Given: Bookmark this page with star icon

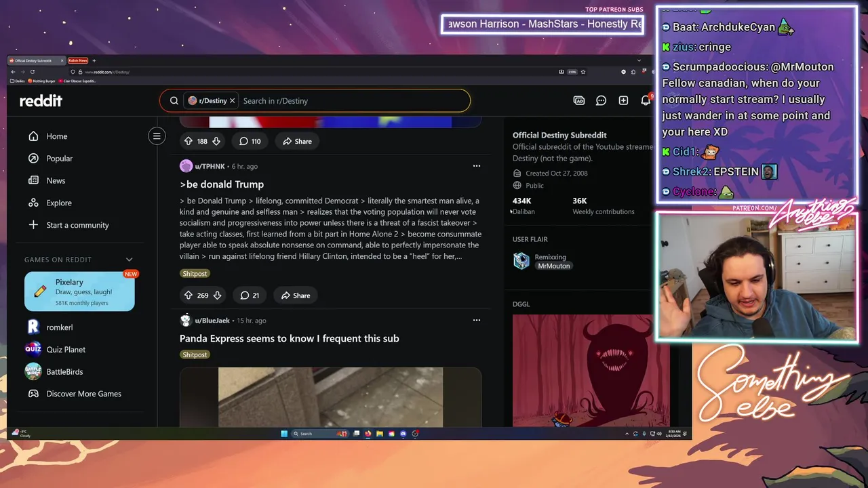Looking at the screenshot, I should pos(583,72).
